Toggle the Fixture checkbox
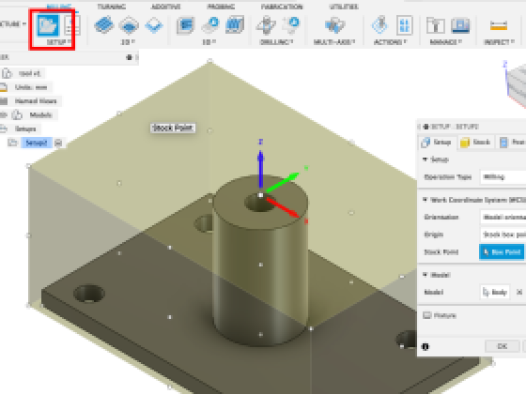Screen dimensions: 526x394 pos(427,315)
